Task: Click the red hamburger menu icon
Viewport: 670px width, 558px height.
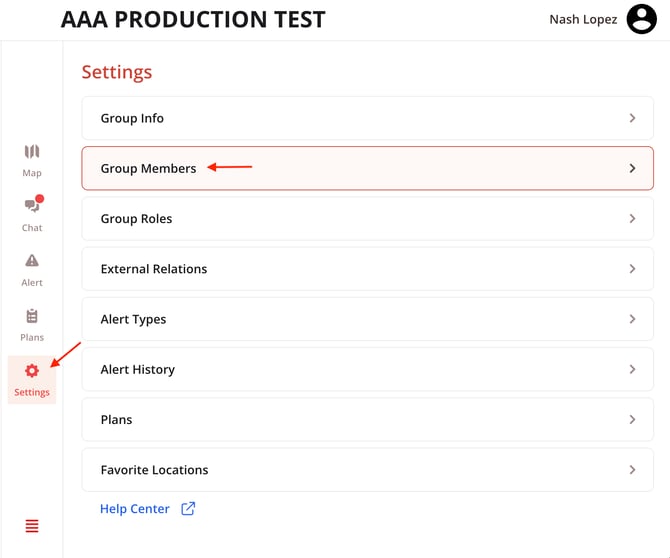Action: coord(32,526)
